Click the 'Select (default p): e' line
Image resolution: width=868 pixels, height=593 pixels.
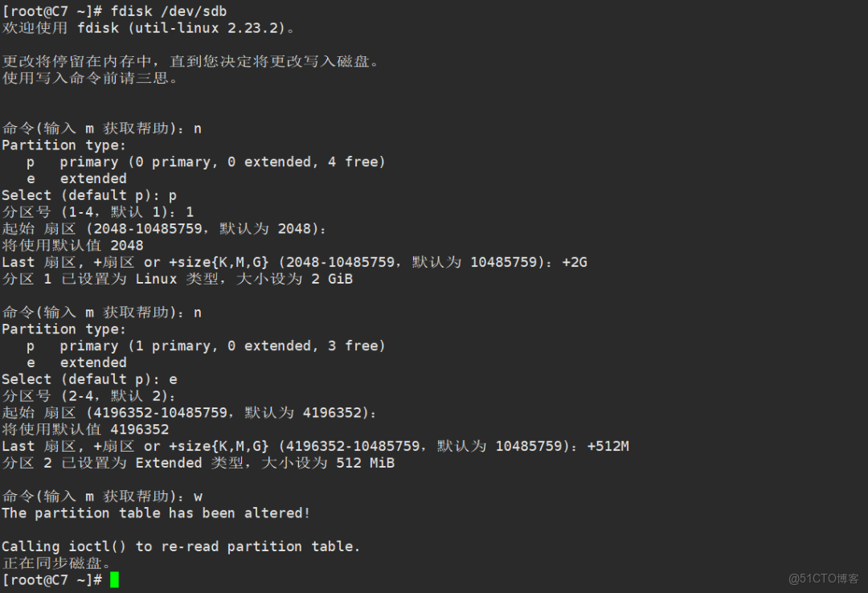[88, 379]
